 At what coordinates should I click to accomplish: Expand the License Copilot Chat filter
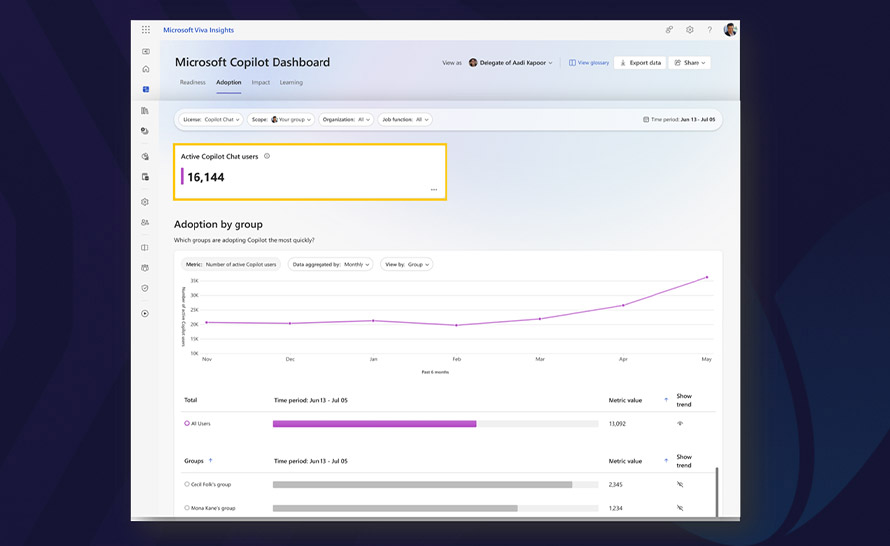coord(211,119)
